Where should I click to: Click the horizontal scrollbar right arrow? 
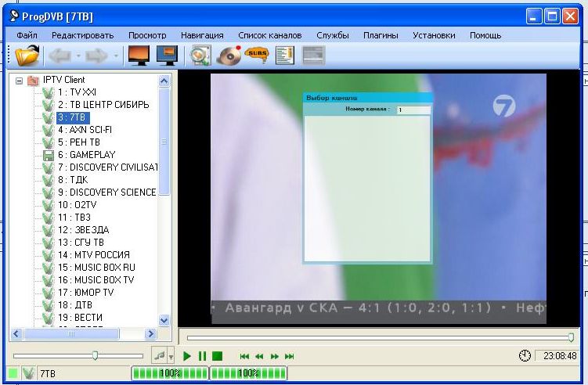[x=150, y=333]
